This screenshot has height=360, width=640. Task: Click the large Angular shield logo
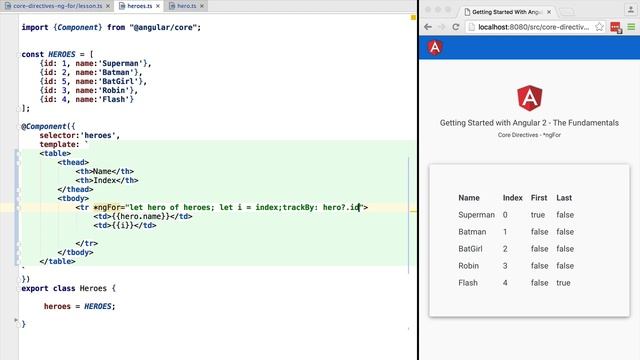[x=529, y=98]
